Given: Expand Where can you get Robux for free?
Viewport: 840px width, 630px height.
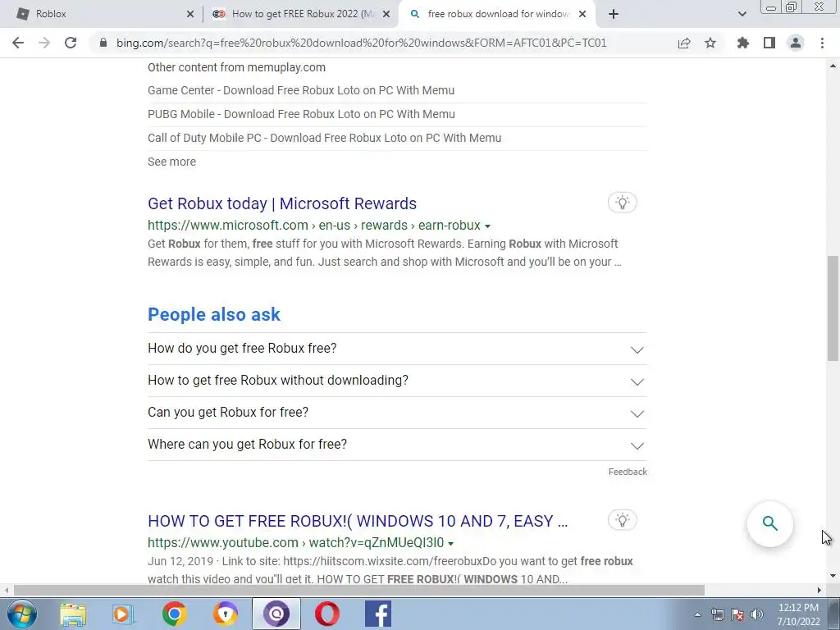Looking at the screenshot, I should click(x=396, y=445).
